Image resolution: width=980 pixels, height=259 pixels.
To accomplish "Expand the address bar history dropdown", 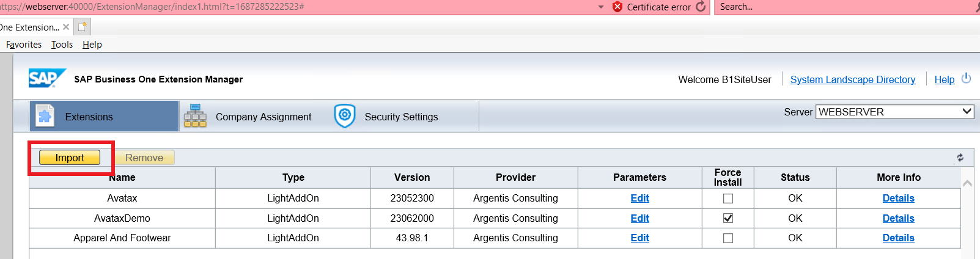I will tap(601, 7).
